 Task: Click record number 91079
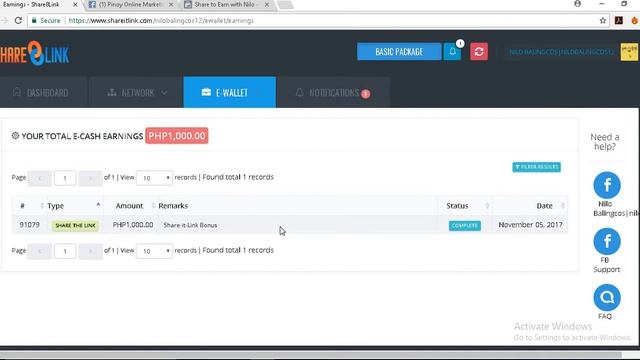(29, 225)
